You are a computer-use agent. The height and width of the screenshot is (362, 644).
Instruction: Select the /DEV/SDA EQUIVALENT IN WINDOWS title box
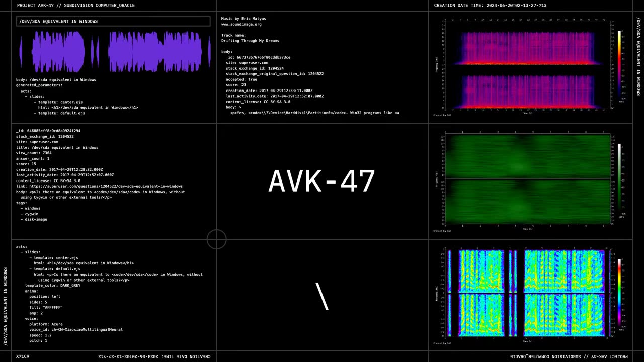pyautogui.click(x=113, y=21)
